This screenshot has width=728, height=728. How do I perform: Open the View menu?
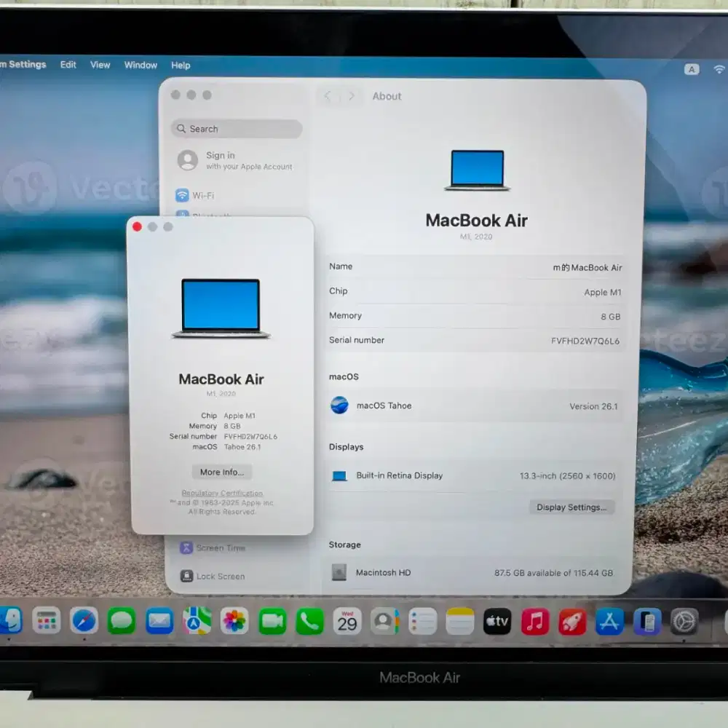(x=100, y=65)
